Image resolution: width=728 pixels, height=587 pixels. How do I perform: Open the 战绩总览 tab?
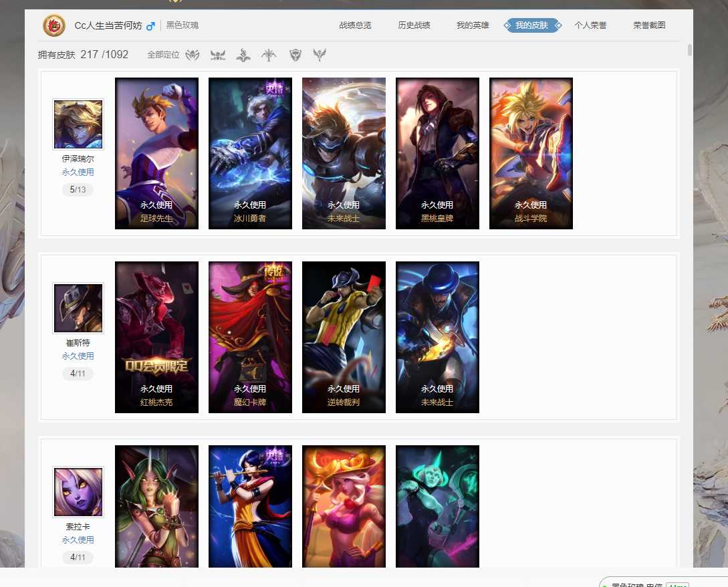click(x=355, y=25)
